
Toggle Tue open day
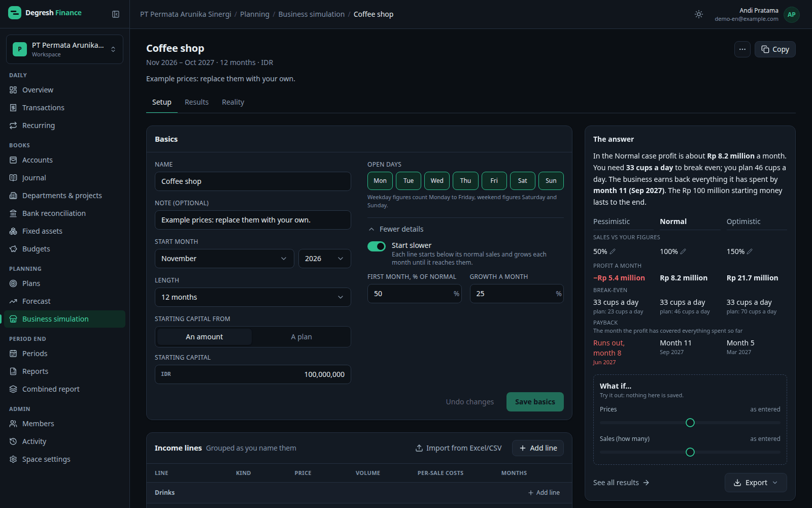click(x=409, y=181)
